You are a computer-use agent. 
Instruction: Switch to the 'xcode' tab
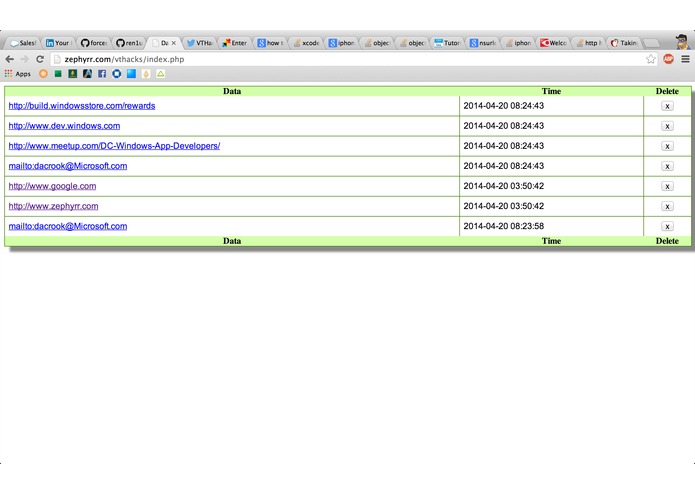(306, 43)
